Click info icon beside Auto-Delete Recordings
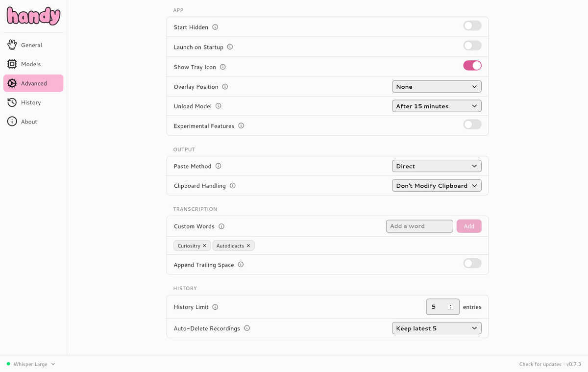Screen dimensions: 588x372 (247, 328)
